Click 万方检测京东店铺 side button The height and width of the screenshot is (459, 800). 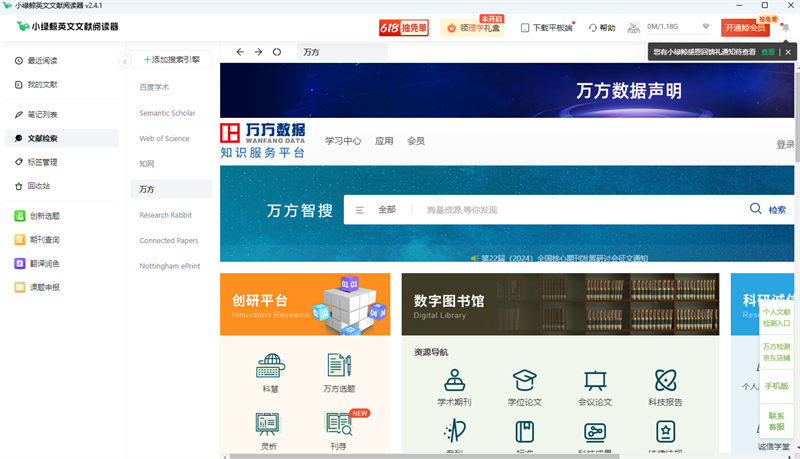pyautogui.click(x=777, y=352)
